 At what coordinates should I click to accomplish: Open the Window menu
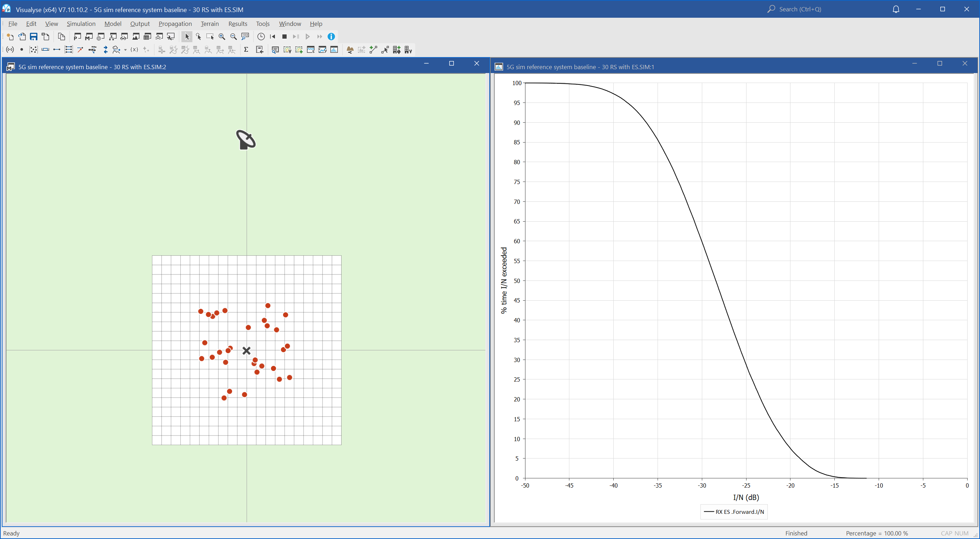pos(290,24)
